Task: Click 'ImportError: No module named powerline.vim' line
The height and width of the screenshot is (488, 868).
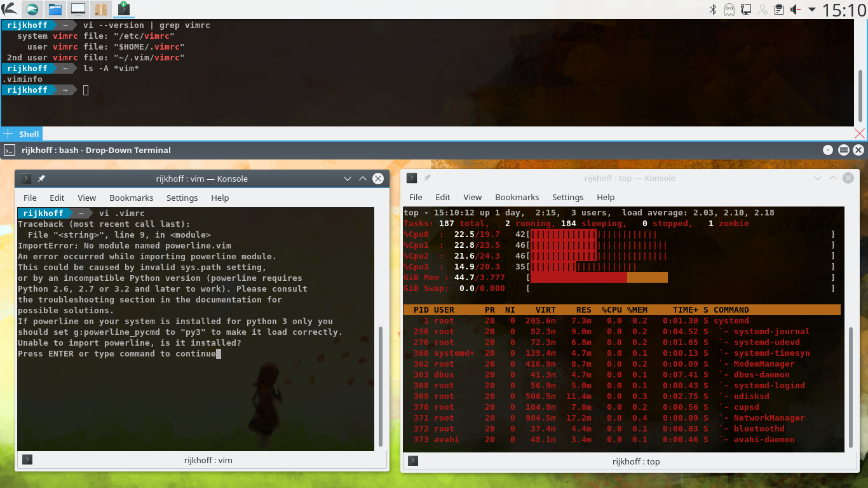Action: coord(125,246)
